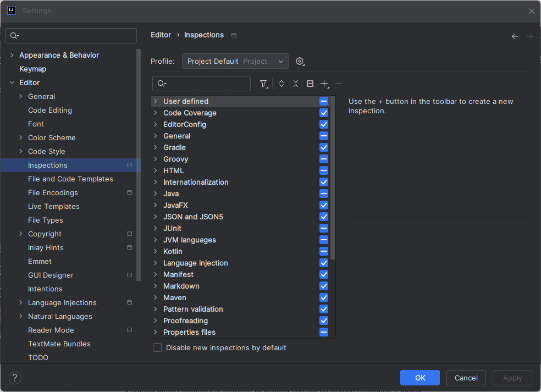Click the Expand All arrows icon
The height and width of the screenshot is (392, 541).
click(x=281, y=84)
